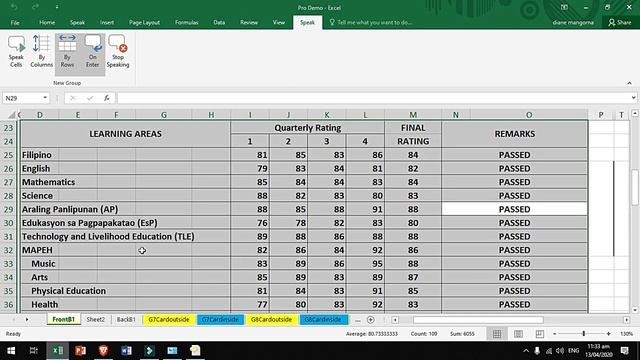Screen dimensions: 640x360
Task: Open PowerPoint from the taskbar
Action: coord(80,351)
